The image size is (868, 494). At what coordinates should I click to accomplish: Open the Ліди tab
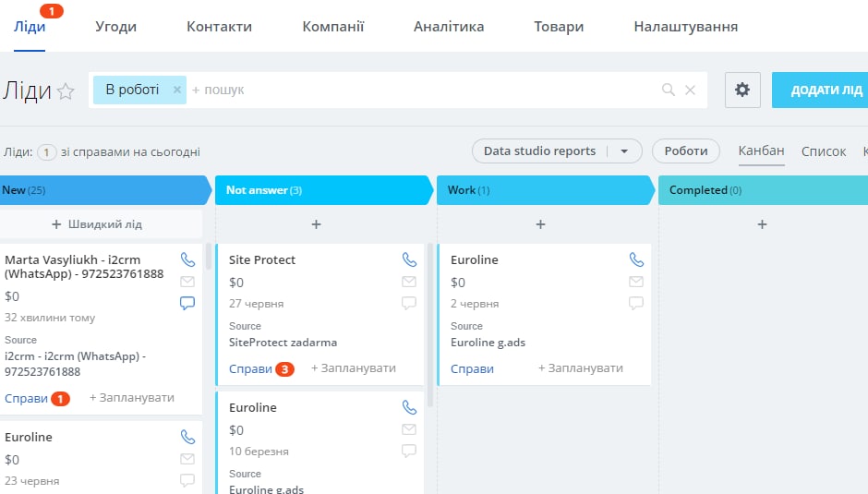pos(30,27)
